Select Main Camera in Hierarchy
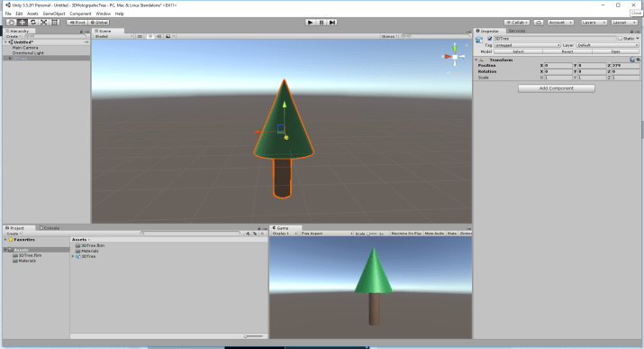Screen dimensions: 644x349 [x=25, y=48]
